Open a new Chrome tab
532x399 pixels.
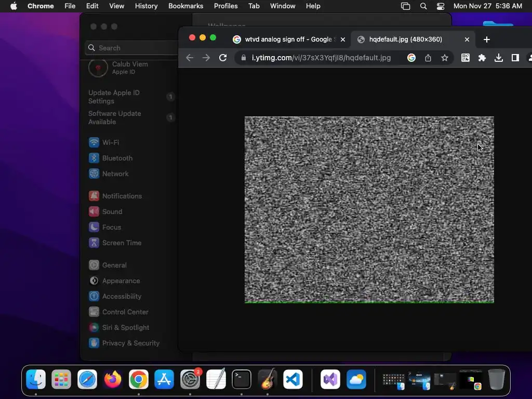[486, 39]
